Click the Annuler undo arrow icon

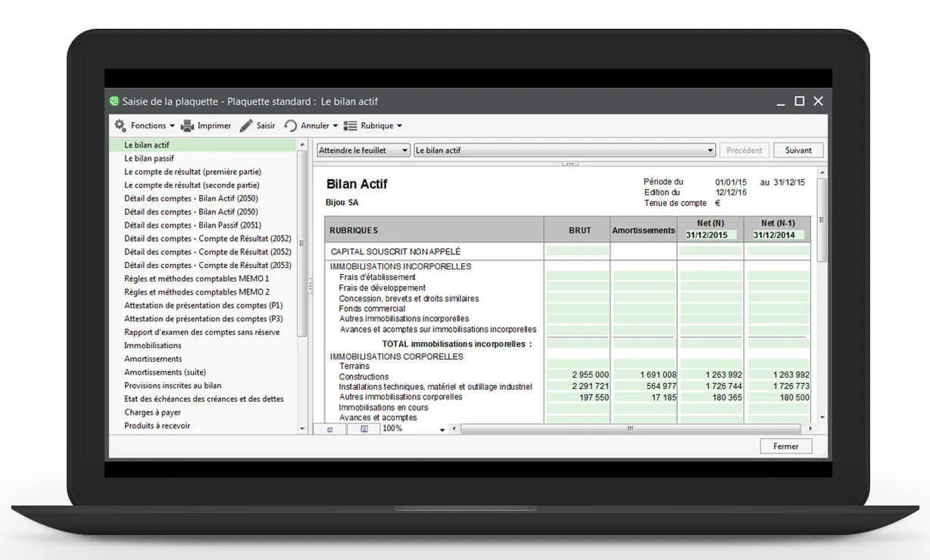291,126
